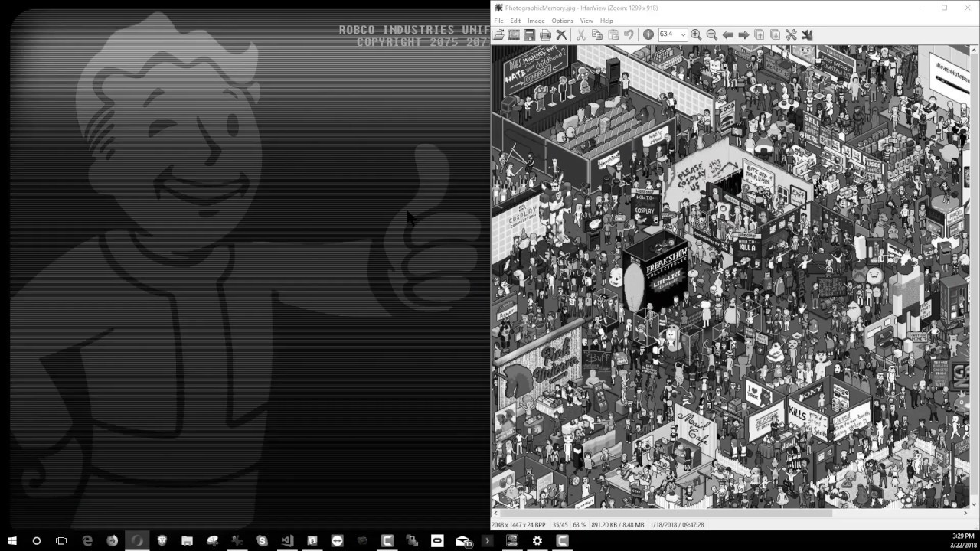Open Skype from the taskbar
Screen dimensions: 980x551
click(x=262, y=540)
